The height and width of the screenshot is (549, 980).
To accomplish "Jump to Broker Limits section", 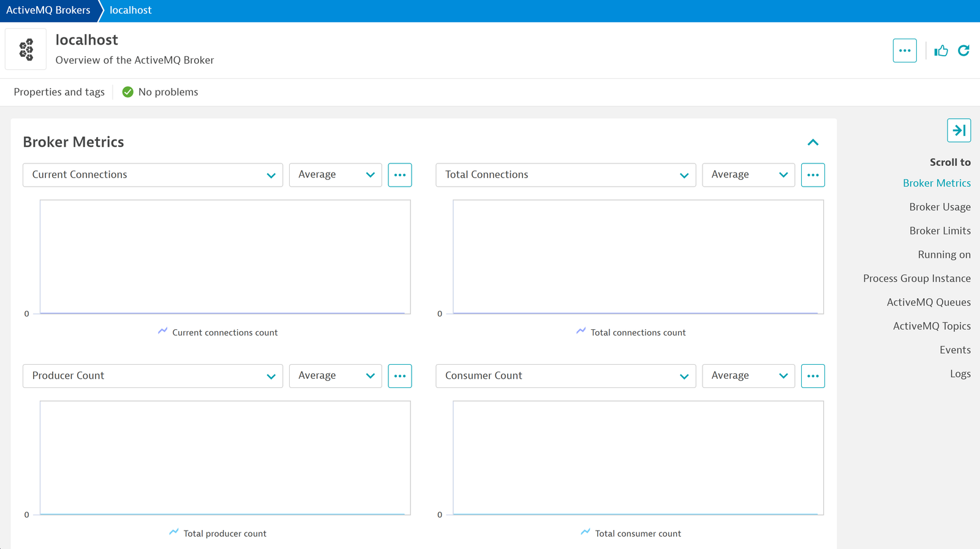I will coord(940,231).
